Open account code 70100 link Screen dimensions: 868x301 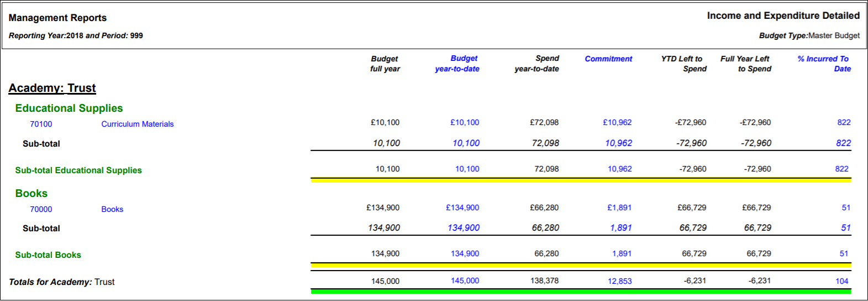[x=41, y=124]
